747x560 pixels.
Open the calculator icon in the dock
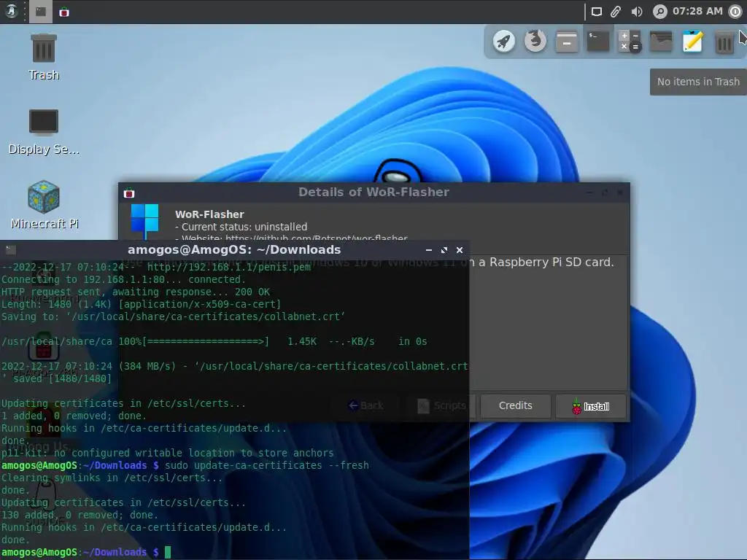(630, 42)
